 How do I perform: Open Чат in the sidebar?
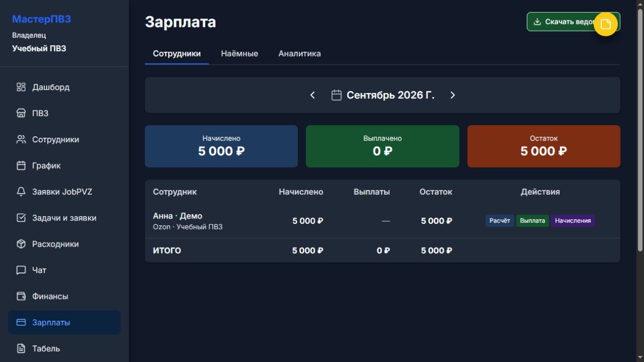64,270
